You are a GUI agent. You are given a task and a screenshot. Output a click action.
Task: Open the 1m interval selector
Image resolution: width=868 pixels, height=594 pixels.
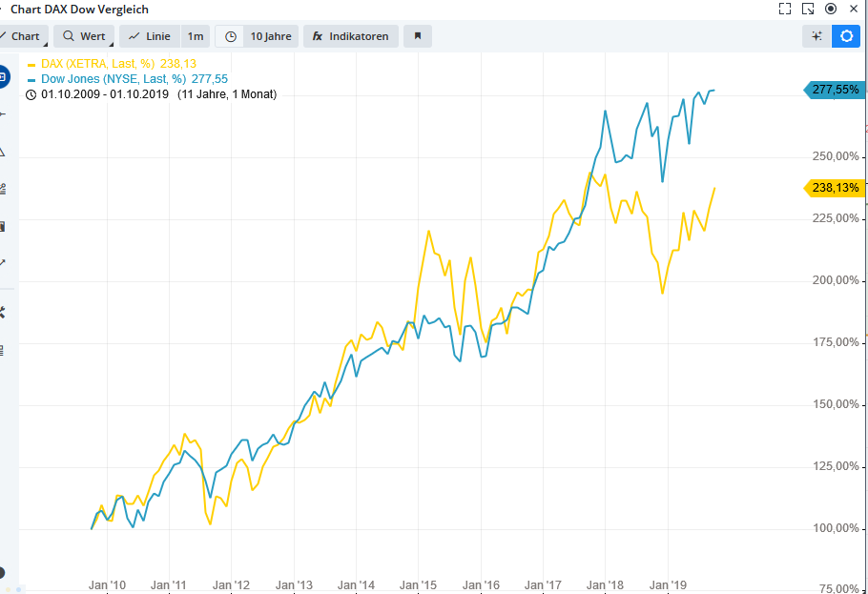coord(195,35)
